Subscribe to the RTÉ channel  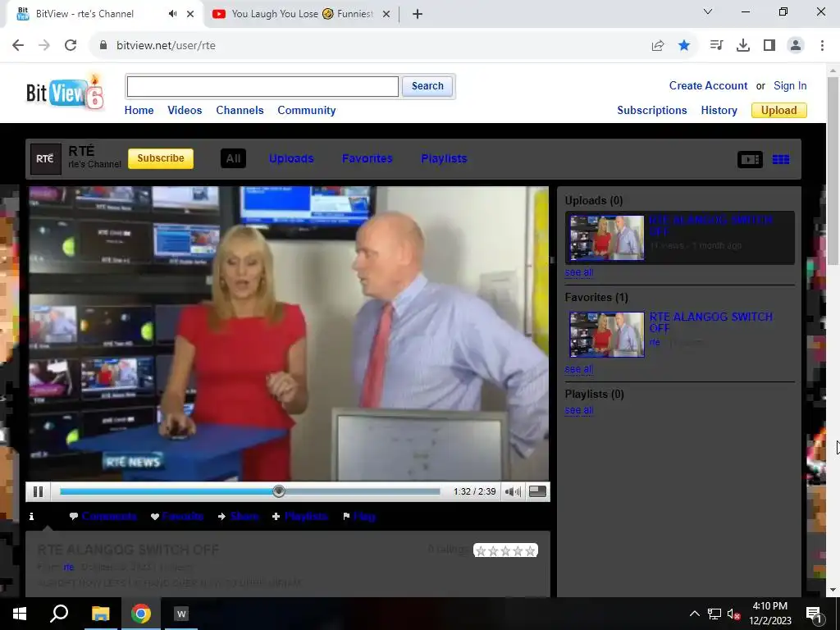(161, 158)
